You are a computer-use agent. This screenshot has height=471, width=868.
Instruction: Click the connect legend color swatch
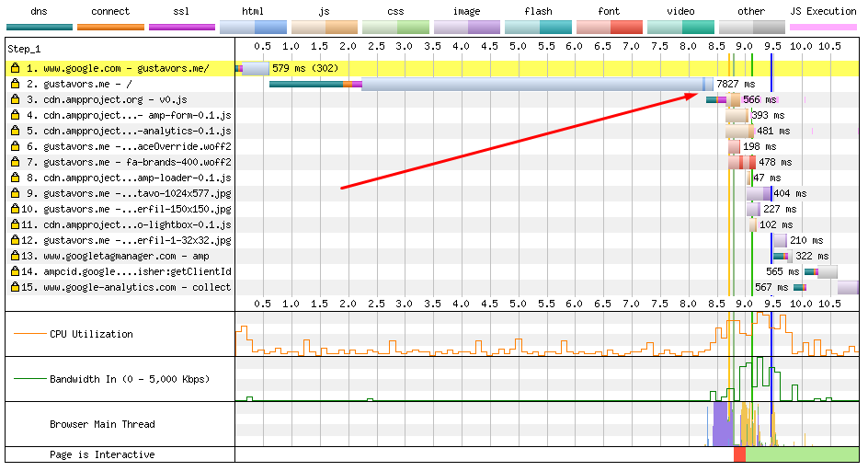pyautogui.click(x=110, y=28)
